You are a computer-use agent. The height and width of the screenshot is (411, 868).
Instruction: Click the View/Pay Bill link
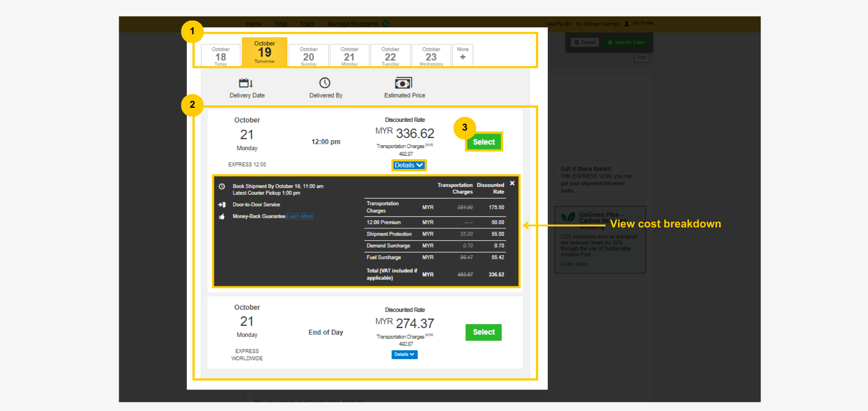(558, 24)
